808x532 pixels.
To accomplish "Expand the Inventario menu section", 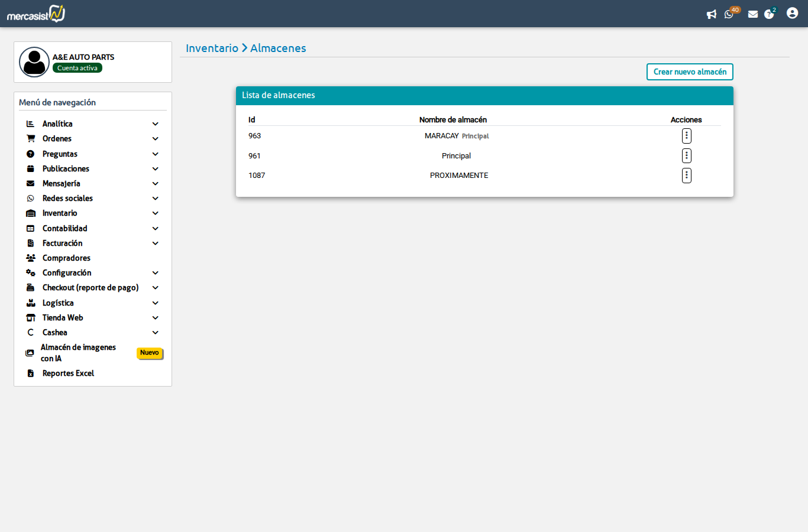I will click(60, 213).
